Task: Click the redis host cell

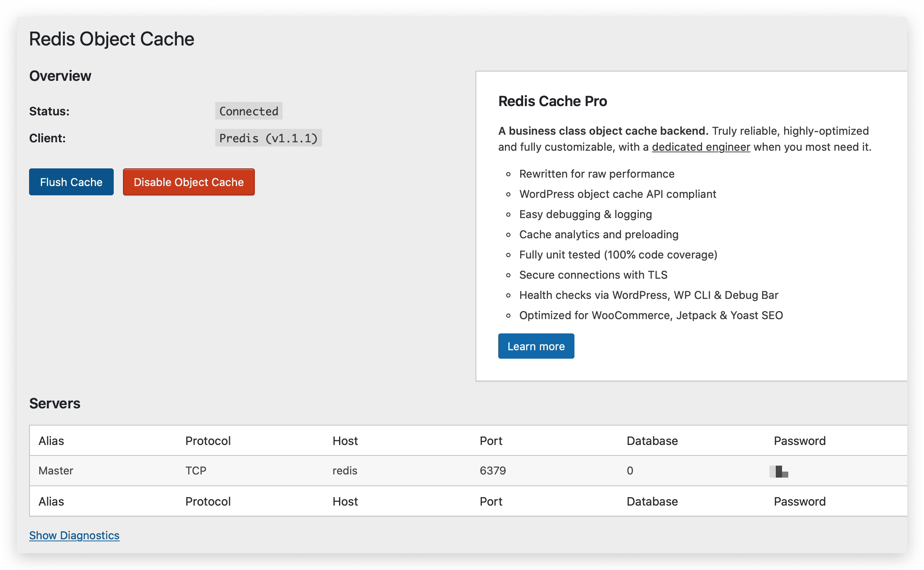Action: coord(345,471)
